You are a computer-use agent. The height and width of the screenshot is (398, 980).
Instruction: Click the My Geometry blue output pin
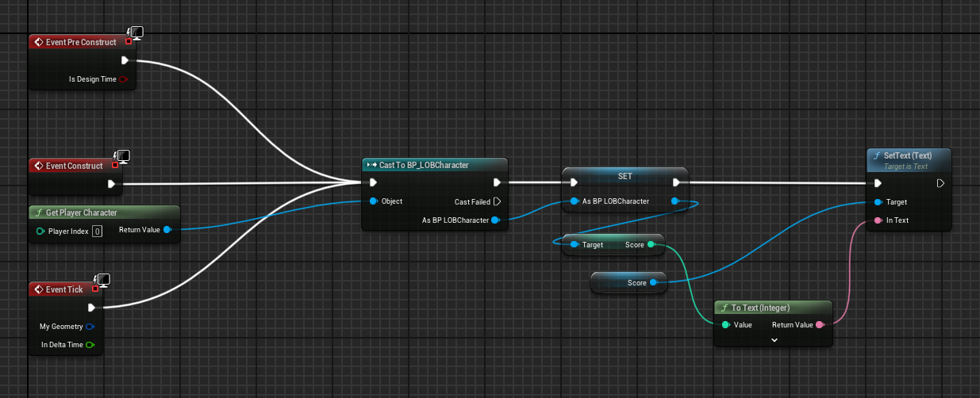(90, 327)
